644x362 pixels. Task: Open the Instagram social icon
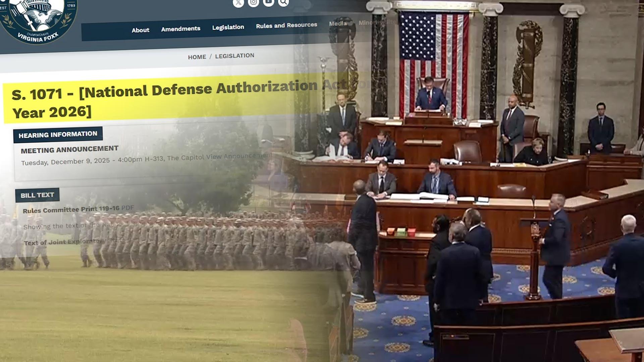tap(253, 3)
